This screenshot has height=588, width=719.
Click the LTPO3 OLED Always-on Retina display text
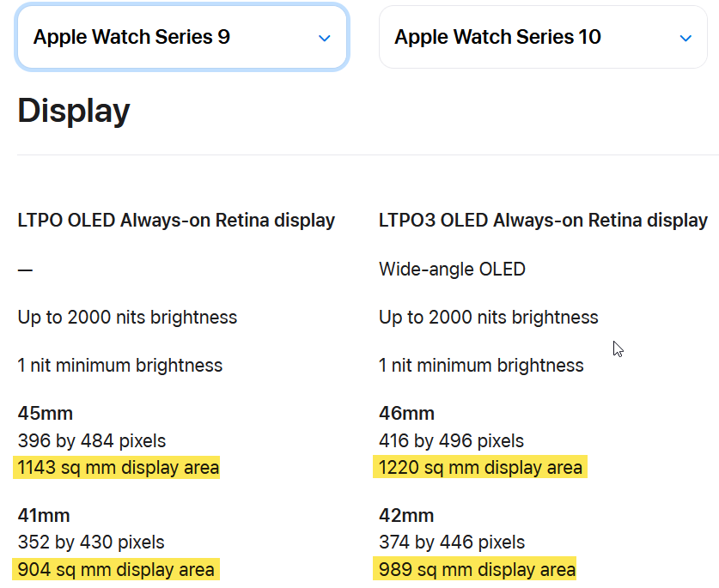[x=543, y=221]
